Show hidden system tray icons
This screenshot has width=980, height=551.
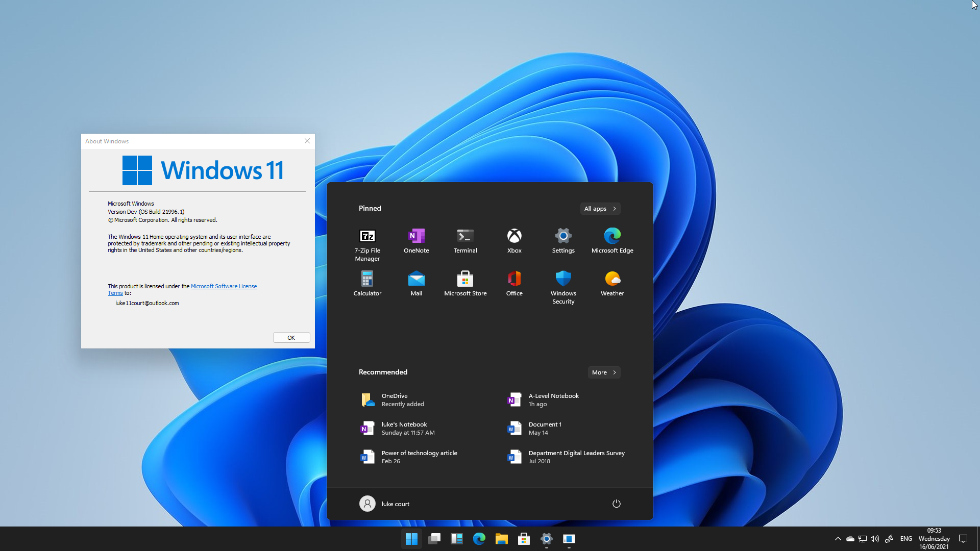[x=838, y=539]
